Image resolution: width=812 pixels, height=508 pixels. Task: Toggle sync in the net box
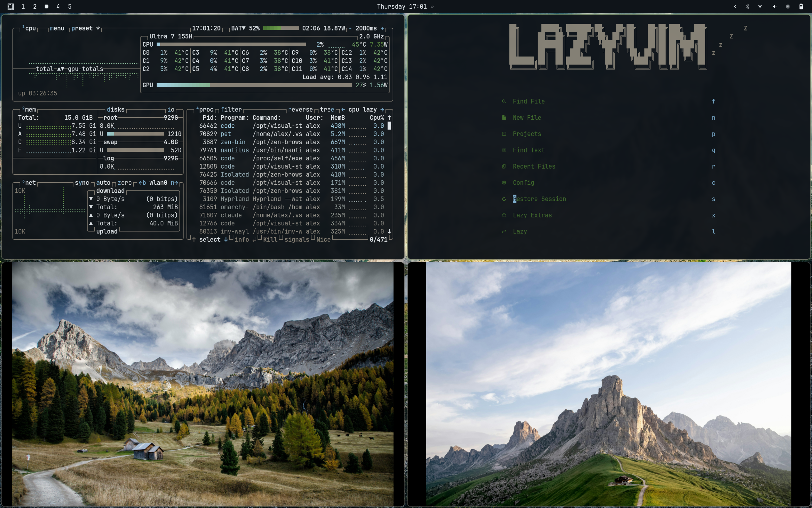tap(82, 183)
